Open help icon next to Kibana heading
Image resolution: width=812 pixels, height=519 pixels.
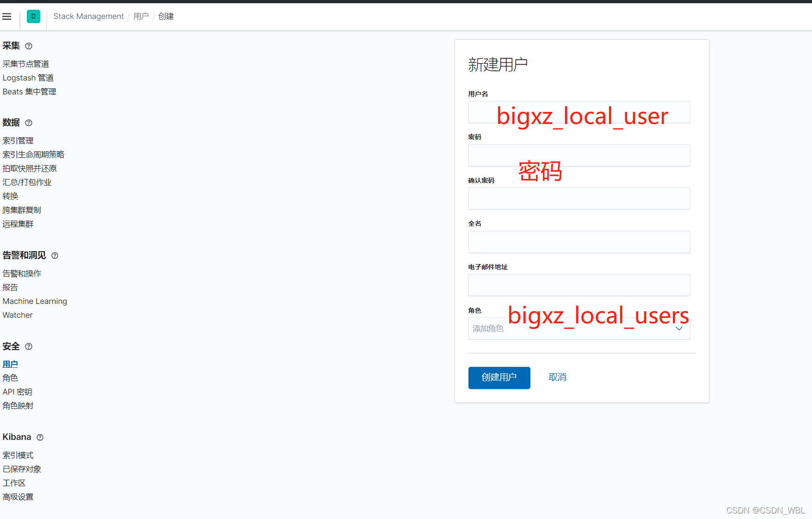[x=40, y=438]
